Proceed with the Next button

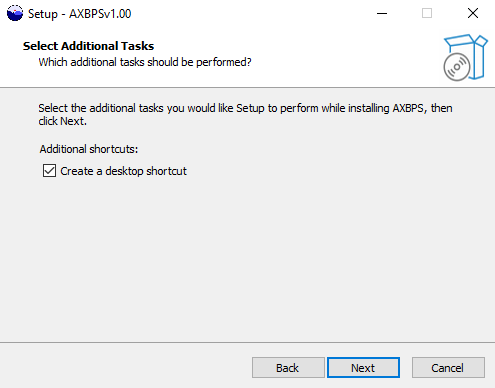click(363, 368)
